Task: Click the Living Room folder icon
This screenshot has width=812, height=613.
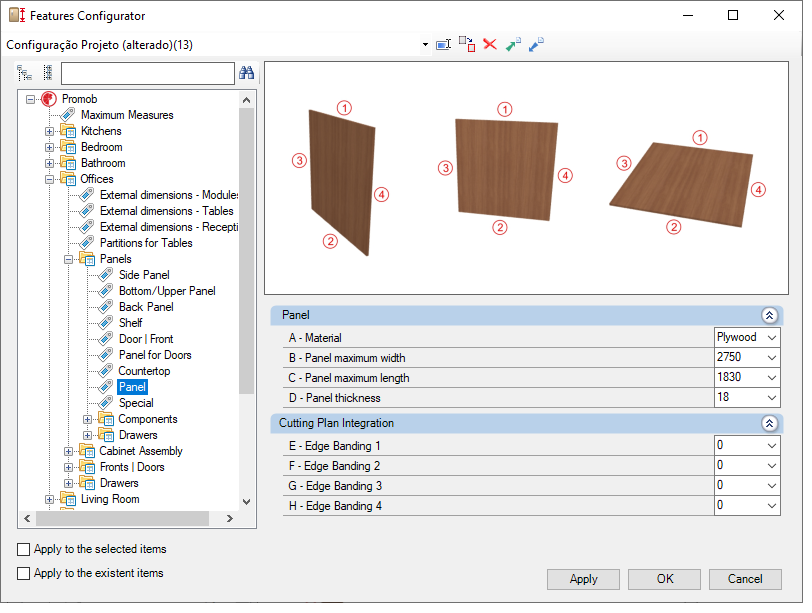Action: coord(68,499)
